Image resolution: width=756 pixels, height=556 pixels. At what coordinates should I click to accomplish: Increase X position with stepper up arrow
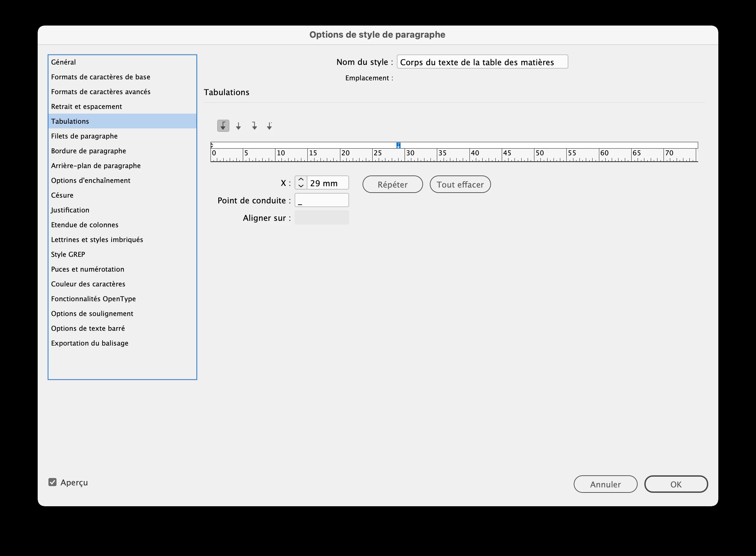coord(301,180)
